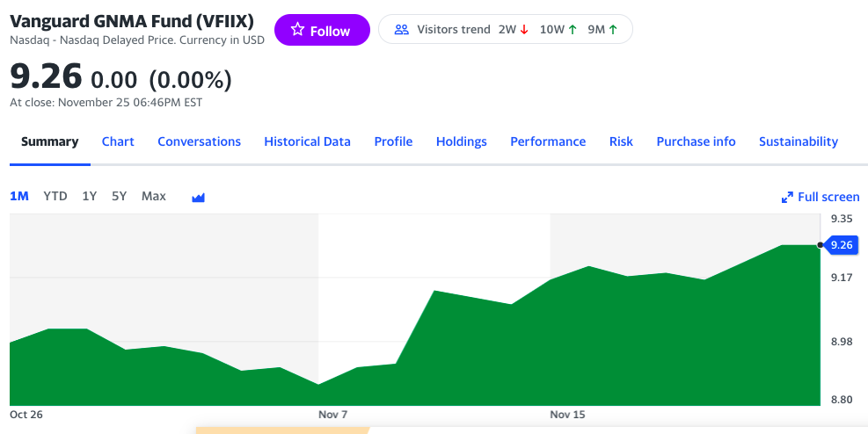Click the visitors trend people icon
The height and width of the screenshot is (434, 868).
coord(401,29)
